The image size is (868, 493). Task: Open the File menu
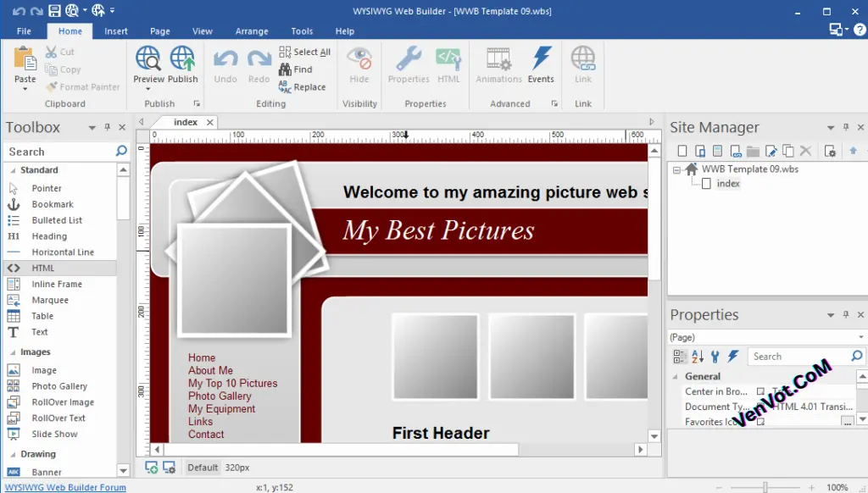coord(24,31)
